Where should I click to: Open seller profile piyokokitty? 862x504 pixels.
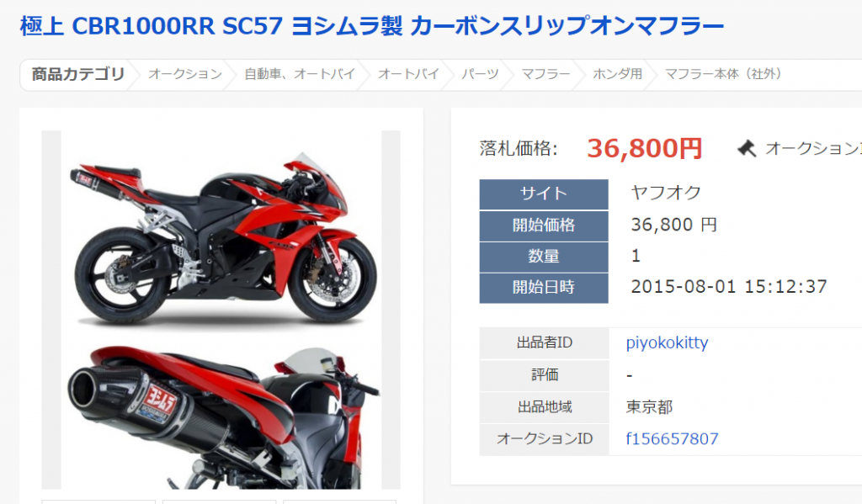tap(667, 342)
